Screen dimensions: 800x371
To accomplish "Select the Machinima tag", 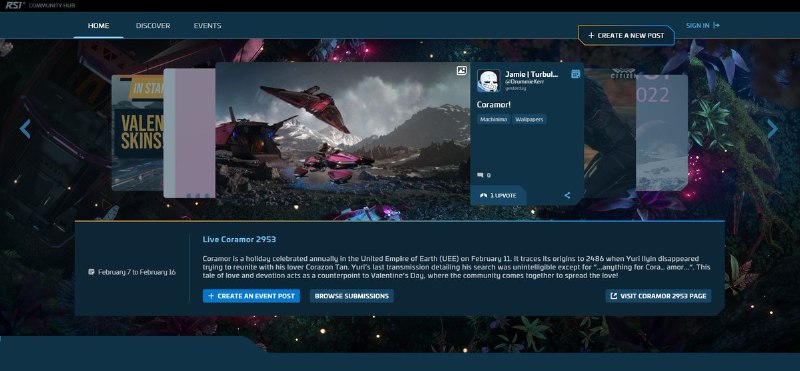I will [493, 119].
